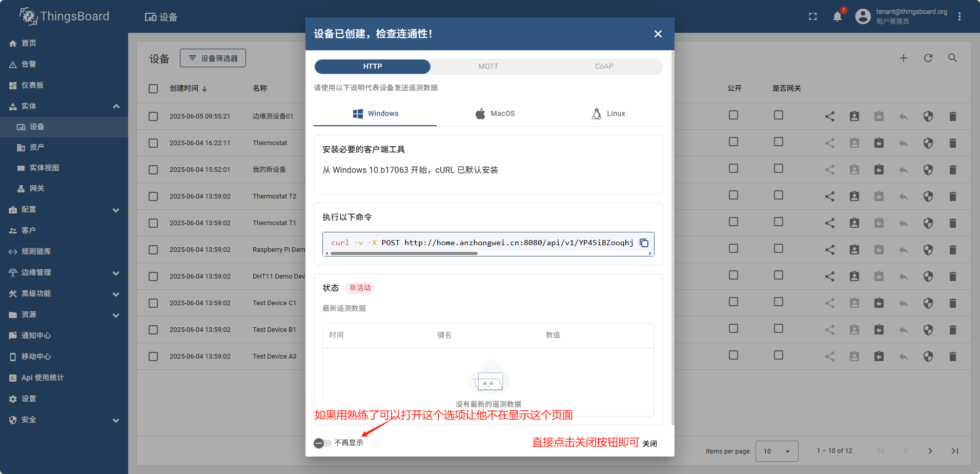Click the command box horizontal scrollbar
The image size is (980, 474).
tap(404, 253)
